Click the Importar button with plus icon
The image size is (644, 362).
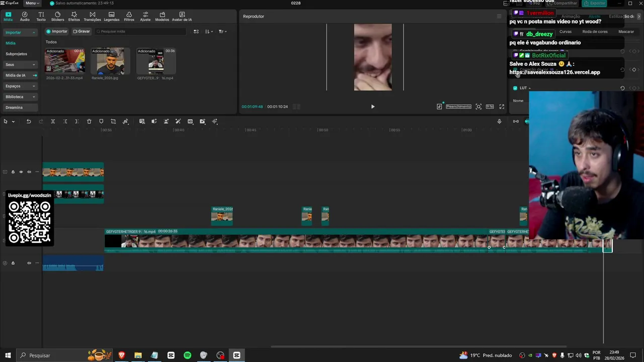[x=56, y=31]
